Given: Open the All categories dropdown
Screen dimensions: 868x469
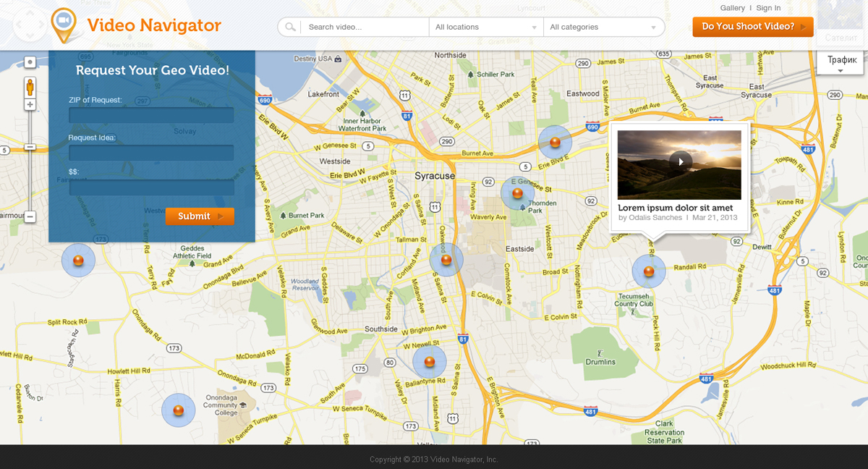Looking at the screenshot, I should click(x=604, y=27).
